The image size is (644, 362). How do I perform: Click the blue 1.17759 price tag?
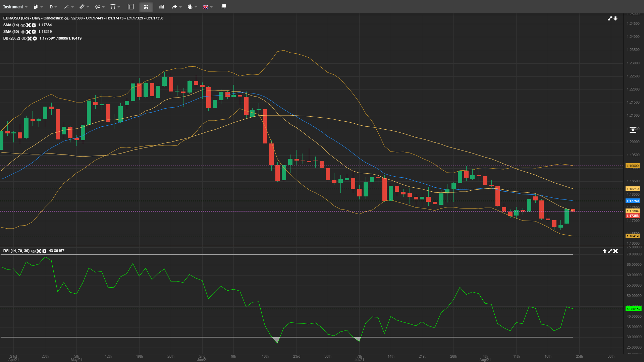pos(633,201)
